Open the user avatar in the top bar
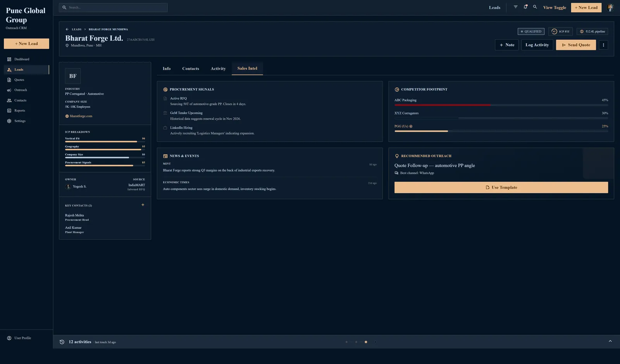The image size is (620, 364). 610,7
